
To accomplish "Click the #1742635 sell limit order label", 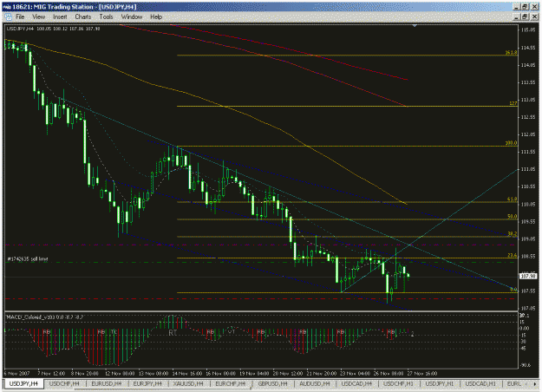I will [28, 258].
